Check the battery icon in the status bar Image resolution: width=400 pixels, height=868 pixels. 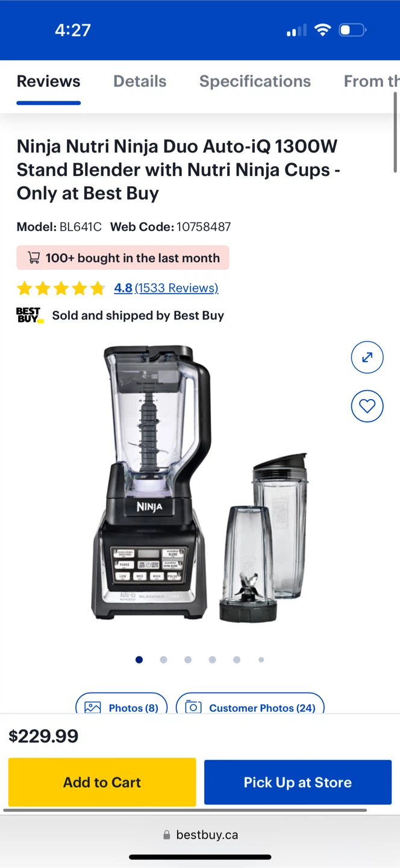[352, 30]
